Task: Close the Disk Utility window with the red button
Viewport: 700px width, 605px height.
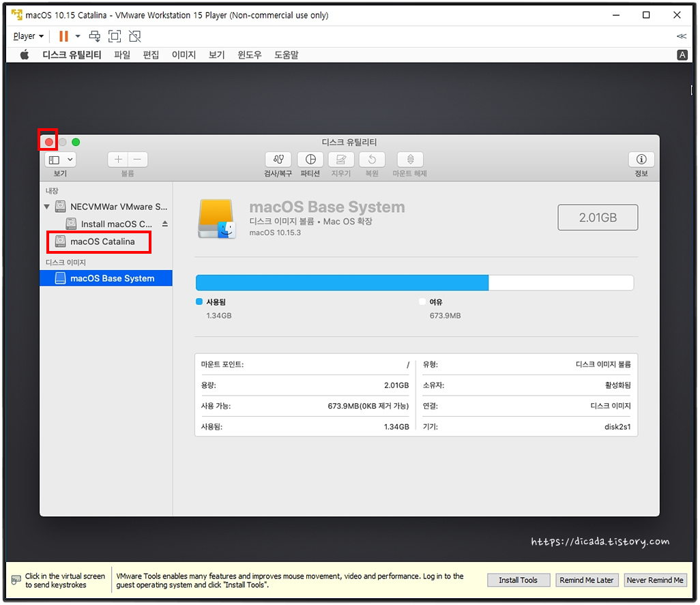Action: [49, 142]
